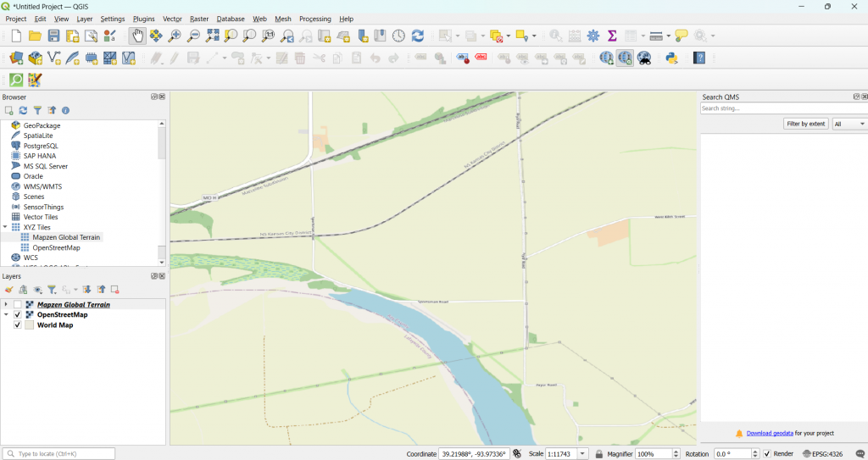Open Layer Styling panel brush icon

9,290
